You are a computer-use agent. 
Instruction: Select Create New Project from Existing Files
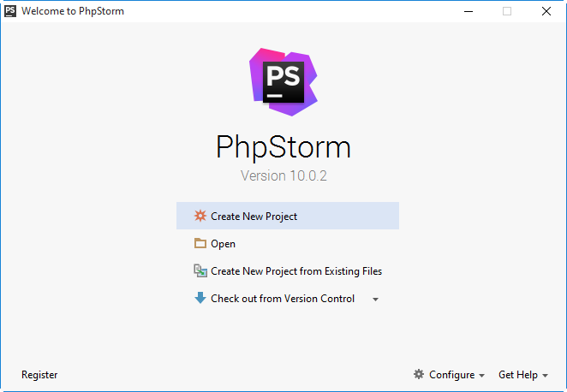click(296, 271)
